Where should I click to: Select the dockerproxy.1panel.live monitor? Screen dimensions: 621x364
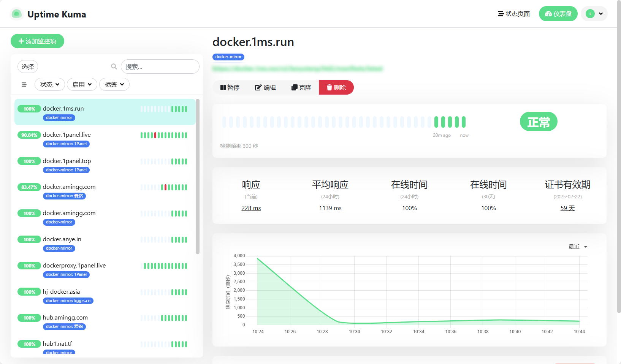[x=105, y=269]
